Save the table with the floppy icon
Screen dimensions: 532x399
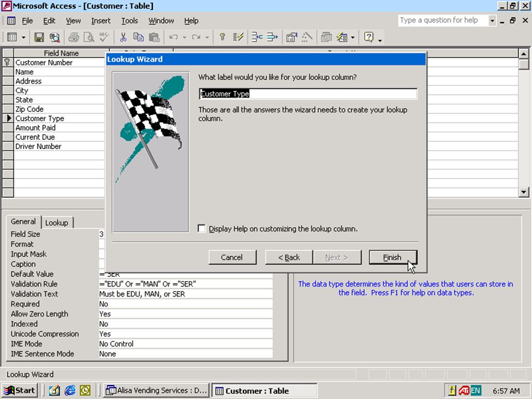[39, 37]
